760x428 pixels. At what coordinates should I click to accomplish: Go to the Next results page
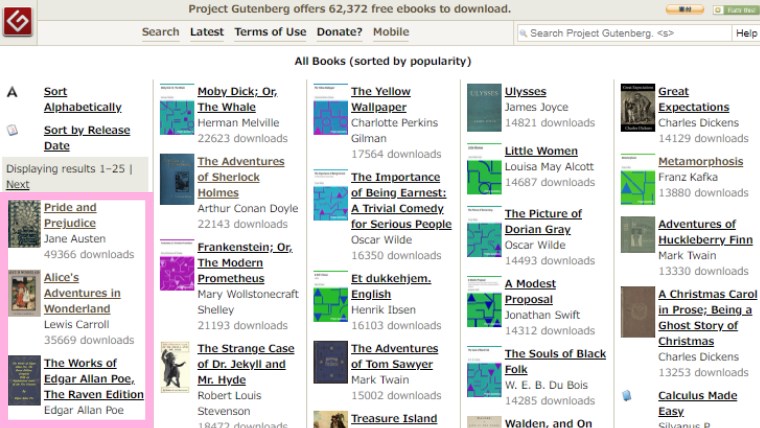tap(17, 185)
